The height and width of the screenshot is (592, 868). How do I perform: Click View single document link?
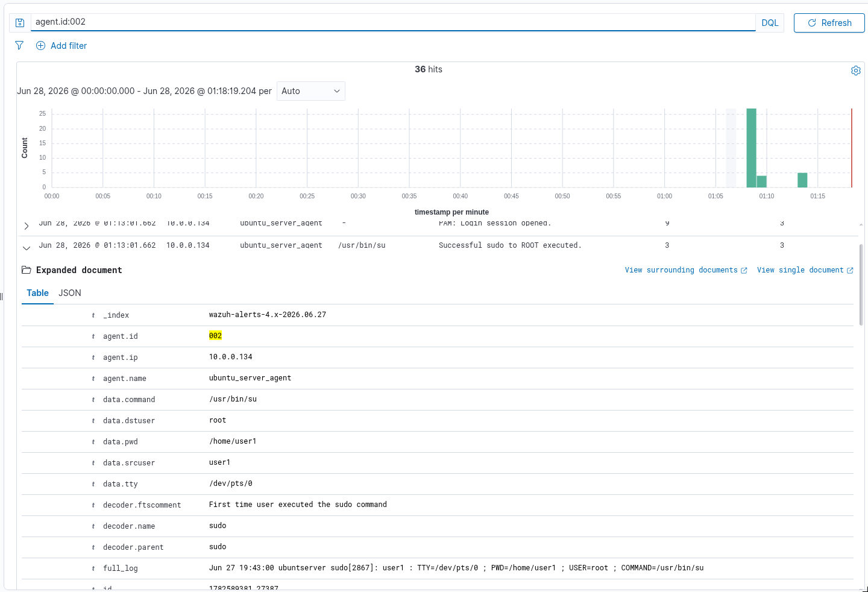click(800, 270)
